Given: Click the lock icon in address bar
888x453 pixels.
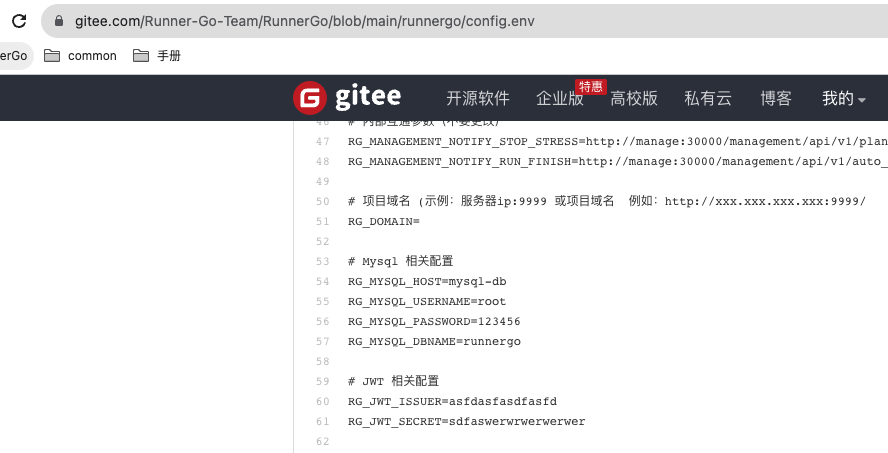Looking at the screenshot, I should (x=59, y=20).
